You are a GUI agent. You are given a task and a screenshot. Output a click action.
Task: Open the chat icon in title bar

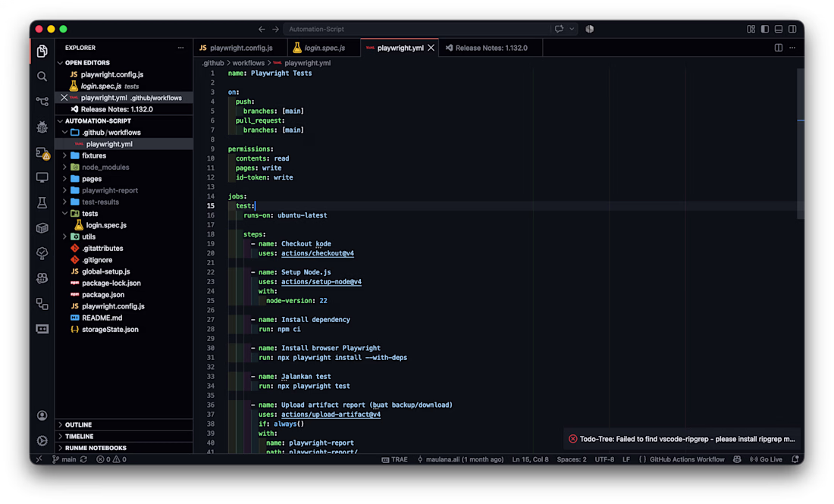pos(559,30)
